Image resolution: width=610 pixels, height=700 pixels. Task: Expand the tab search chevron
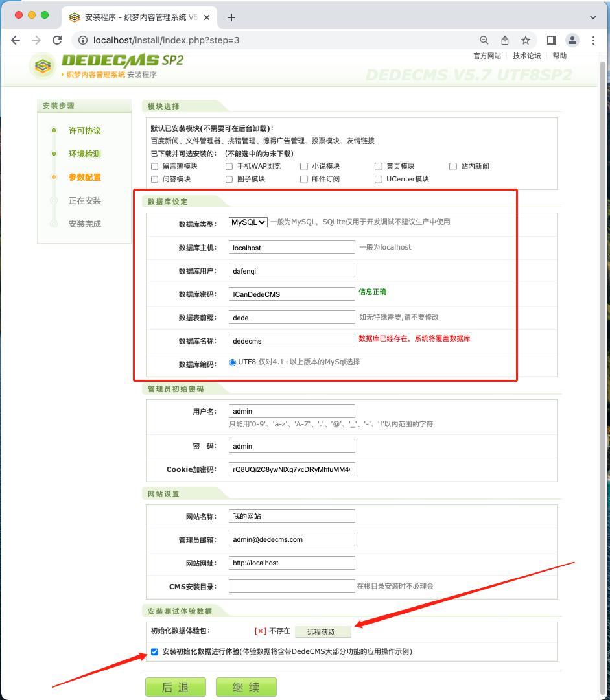coord(593,17)
